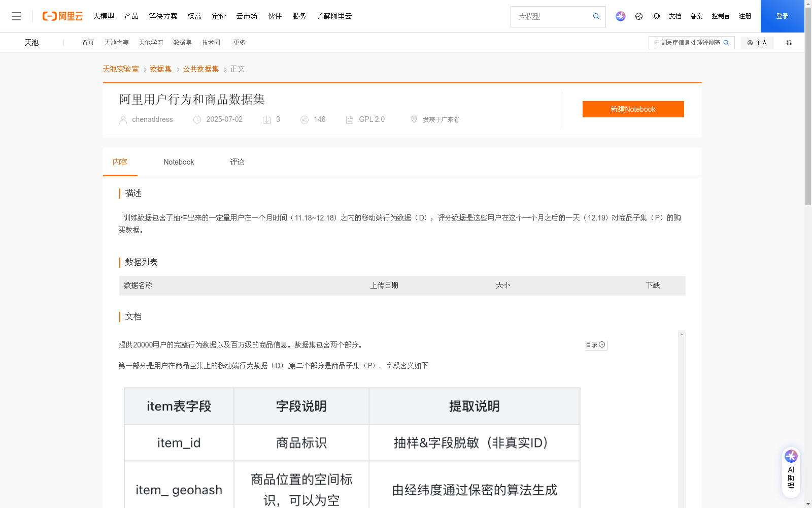Open 技术圈 in the nav
Image resolution: width=812 pixels, height=508 pixels.
coord(211,43)
